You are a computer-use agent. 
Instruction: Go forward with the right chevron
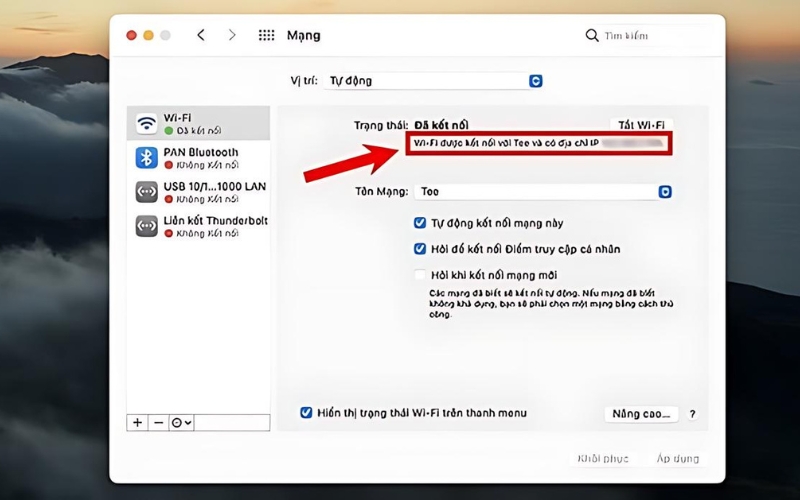point(232,35)
